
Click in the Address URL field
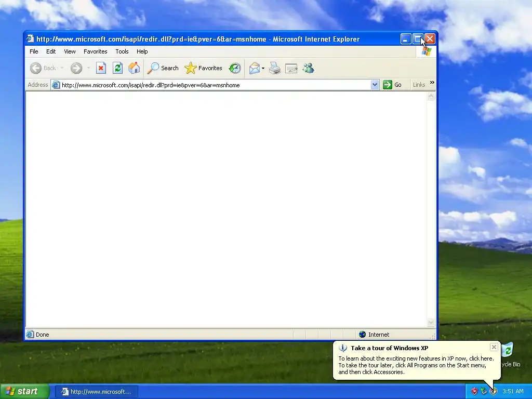coord(216,85)
